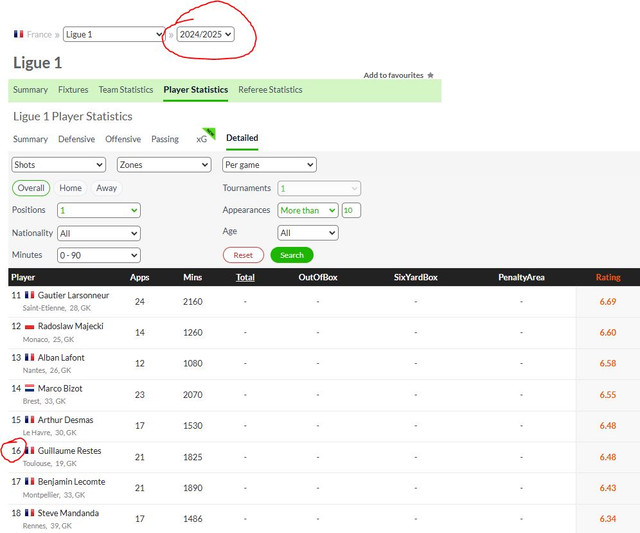Sort by the PenaltyArea column header

(521, 278)
